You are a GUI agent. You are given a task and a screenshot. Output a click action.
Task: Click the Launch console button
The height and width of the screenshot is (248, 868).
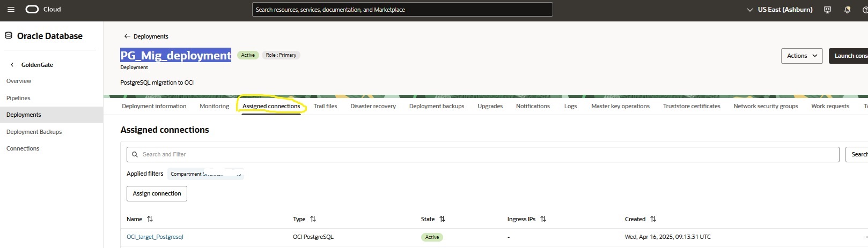(848, 56)
